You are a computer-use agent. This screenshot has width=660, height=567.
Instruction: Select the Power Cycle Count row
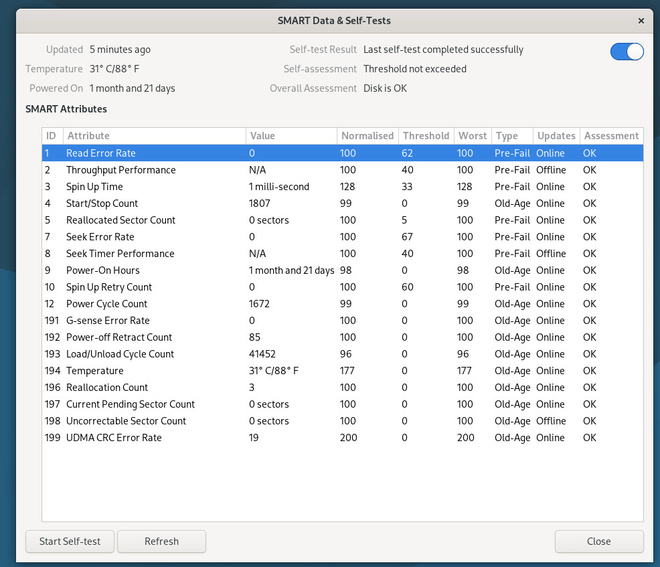342,304
